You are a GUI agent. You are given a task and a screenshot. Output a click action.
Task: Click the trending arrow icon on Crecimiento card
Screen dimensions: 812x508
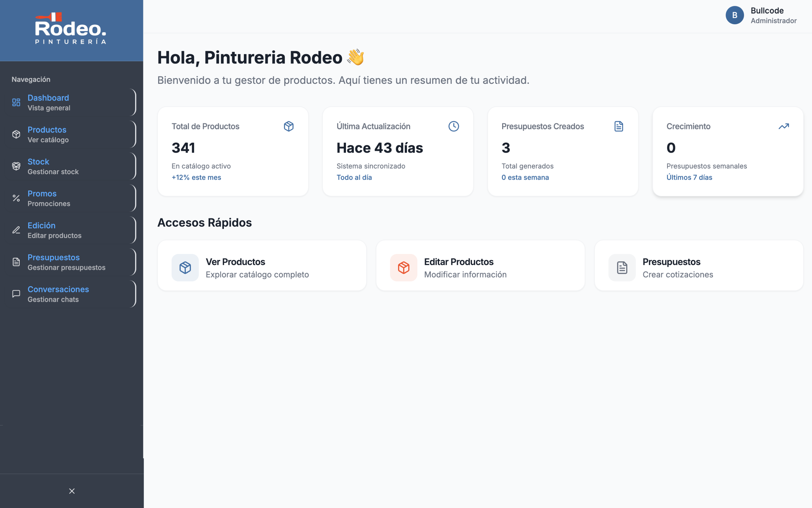tap(784, 126)
